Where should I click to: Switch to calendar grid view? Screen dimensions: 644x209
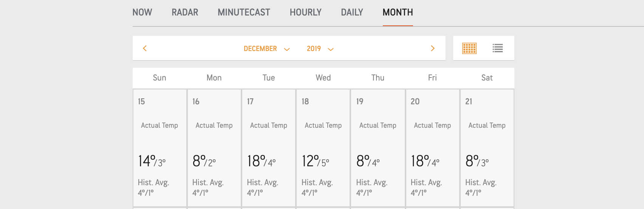tap(469, 48)
